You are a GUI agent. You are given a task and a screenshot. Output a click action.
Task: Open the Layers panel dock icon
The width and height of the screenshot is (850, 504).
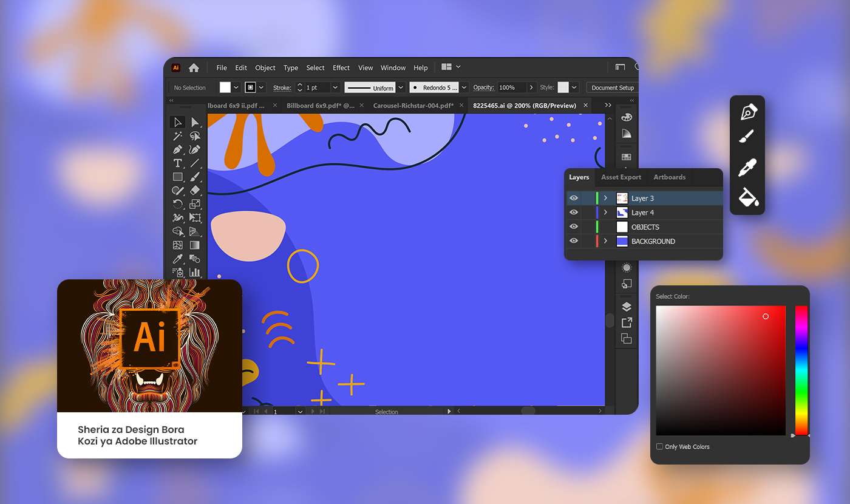(x=627, y=307)
